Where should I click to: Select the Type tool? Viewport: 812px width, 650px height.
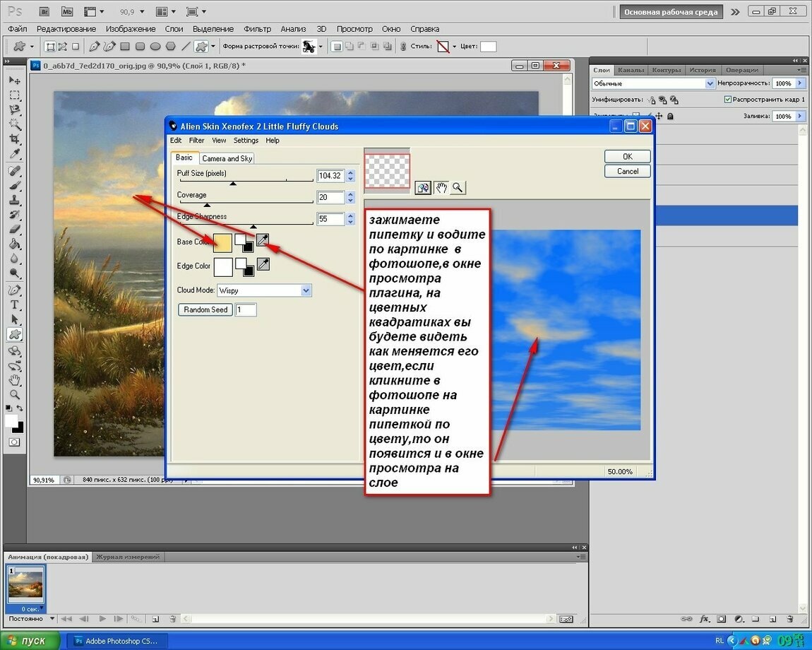point(15,305)
